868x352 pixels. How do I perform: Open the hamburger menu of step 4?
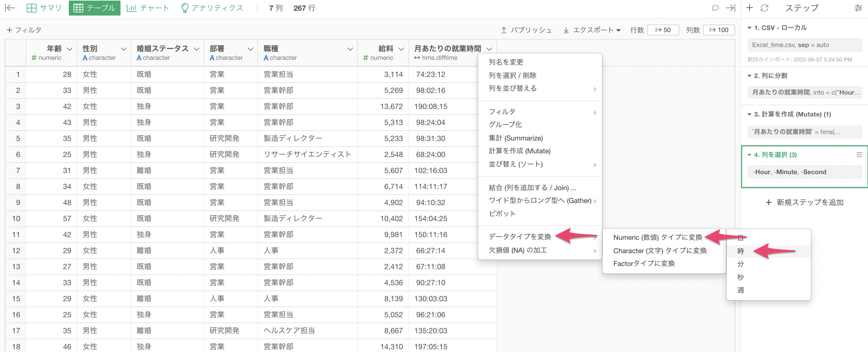(x=859, y=155)
